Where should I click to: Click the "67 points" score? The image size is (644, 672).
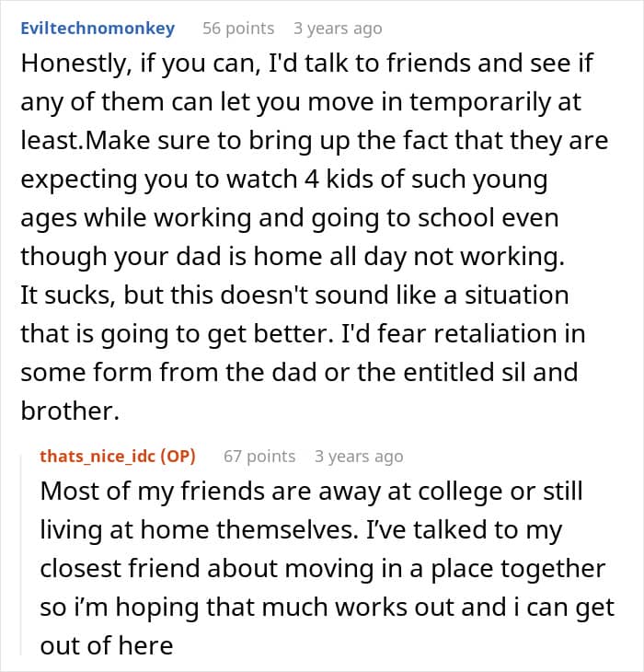(259, 456)
